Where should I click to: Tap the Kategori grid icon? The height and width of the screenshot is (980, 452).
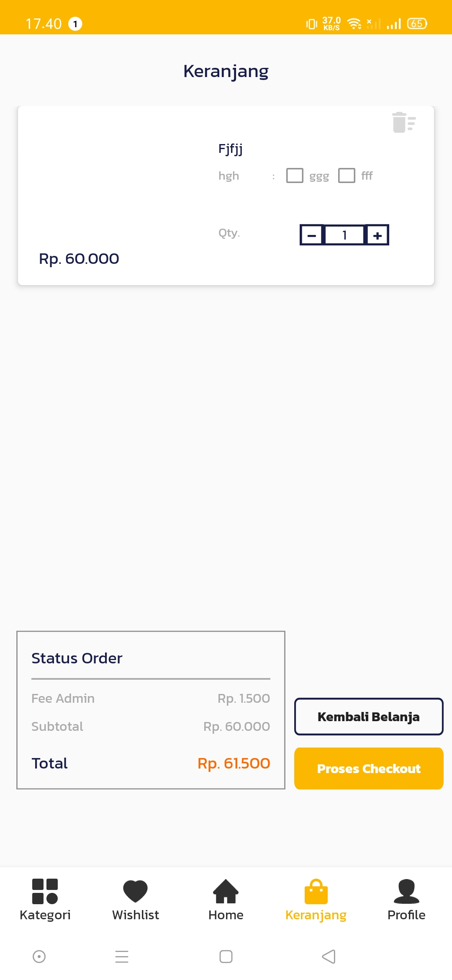pos(45,891)
